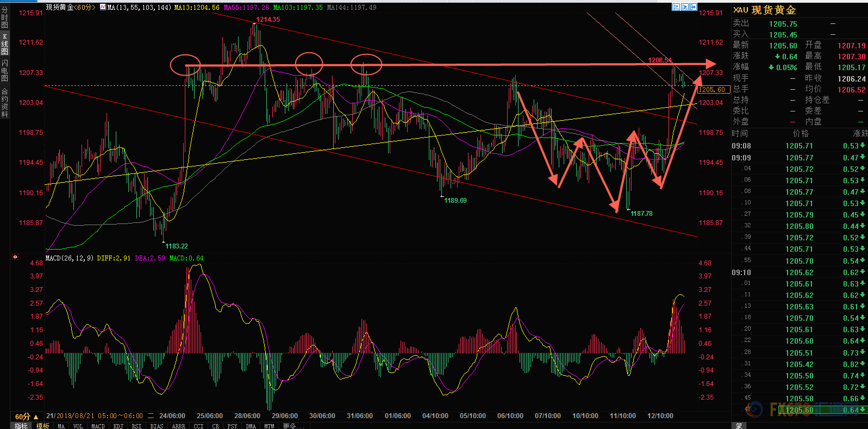
Task: Click the 1208.54 high price marker
Action: point(659,60)
